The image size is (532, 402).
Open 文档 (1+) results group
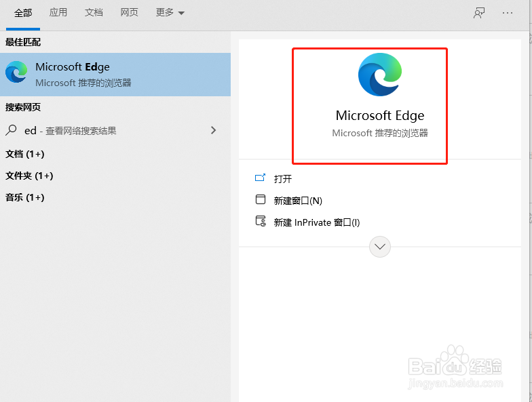[24, 155]
